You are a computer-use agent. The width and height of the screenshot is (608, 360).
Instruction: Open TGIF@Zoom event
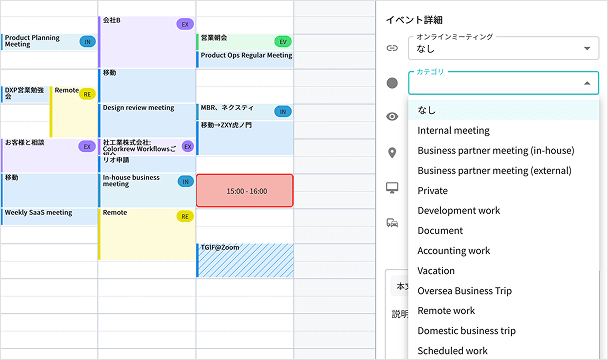(245, 260)
